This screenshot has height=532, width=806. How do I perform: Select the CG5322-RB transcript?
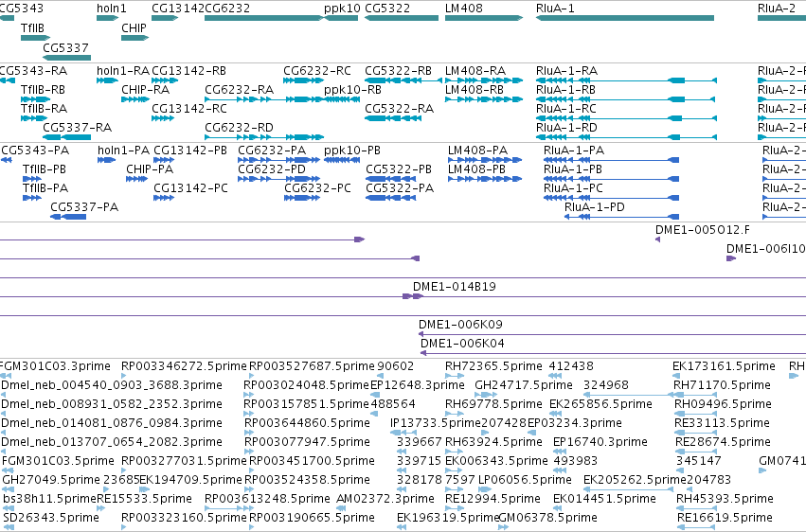pyautogui.click(x=403, y=80)
